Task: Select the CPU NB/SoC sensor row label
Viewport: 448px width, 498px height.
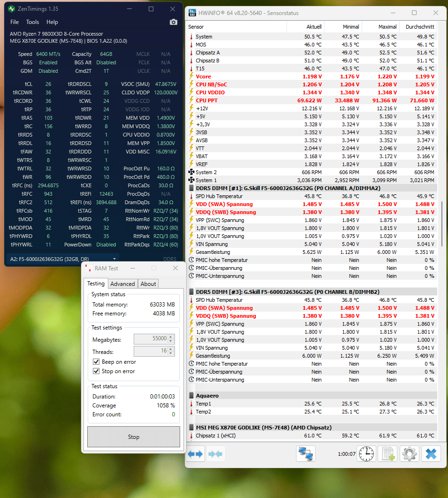Action: coord(212,84)
